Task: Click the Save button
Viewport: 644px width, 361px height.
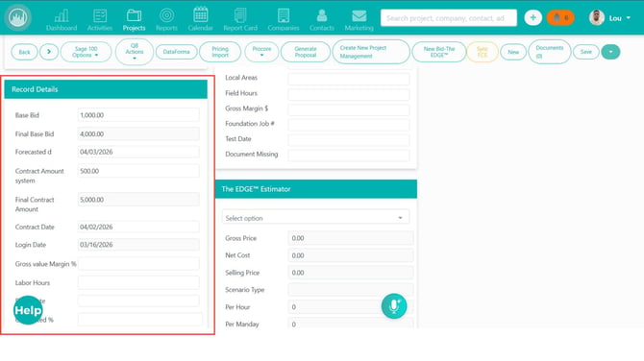Action: coord(586,52)
